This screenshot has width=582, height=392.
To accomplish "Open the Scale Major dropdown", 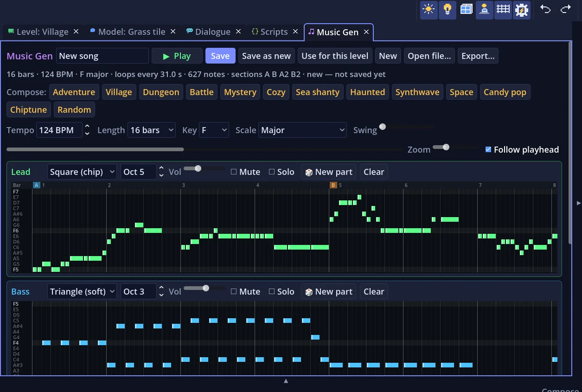I will (302, 130).
